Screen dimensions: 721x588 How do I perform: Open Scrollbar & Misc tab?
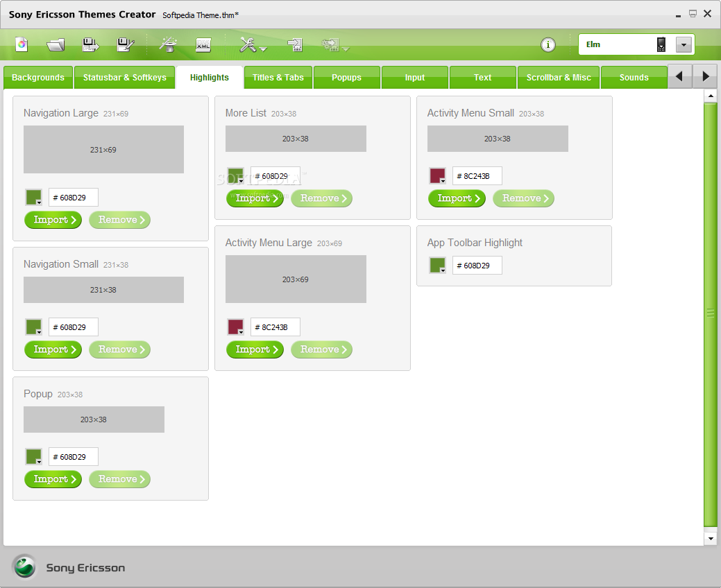pos(559,77)
